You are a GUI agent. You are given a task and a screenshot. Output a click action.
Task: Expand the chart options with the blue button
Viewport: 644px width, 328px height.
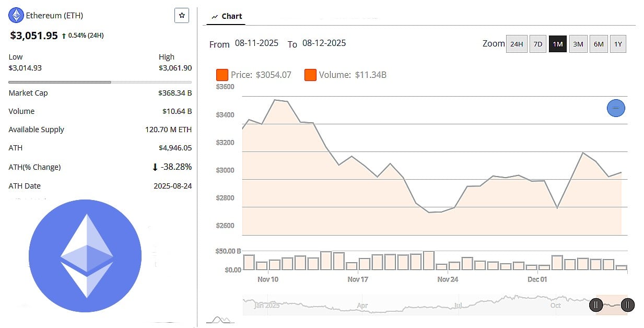(616, 108)
